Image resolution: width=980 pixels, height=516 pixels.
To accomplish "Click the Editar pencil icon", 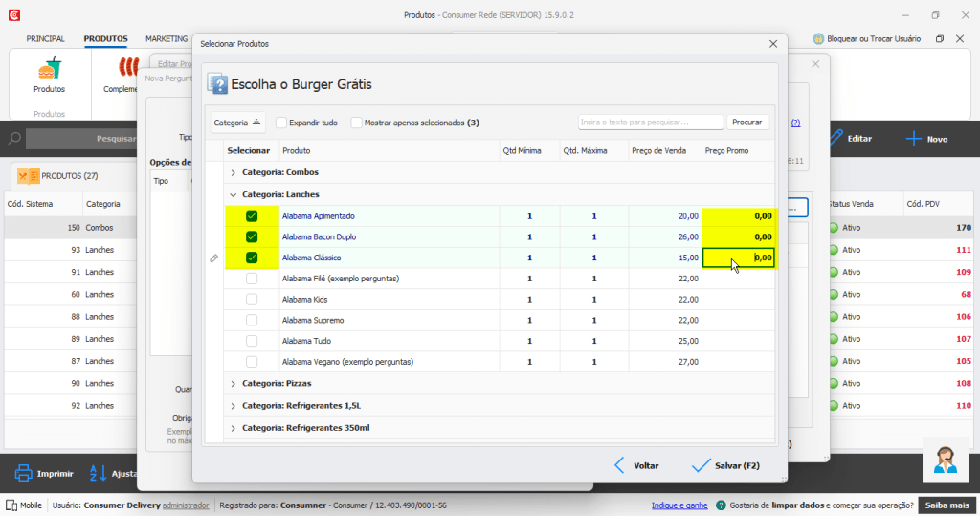I will [836, 138].
